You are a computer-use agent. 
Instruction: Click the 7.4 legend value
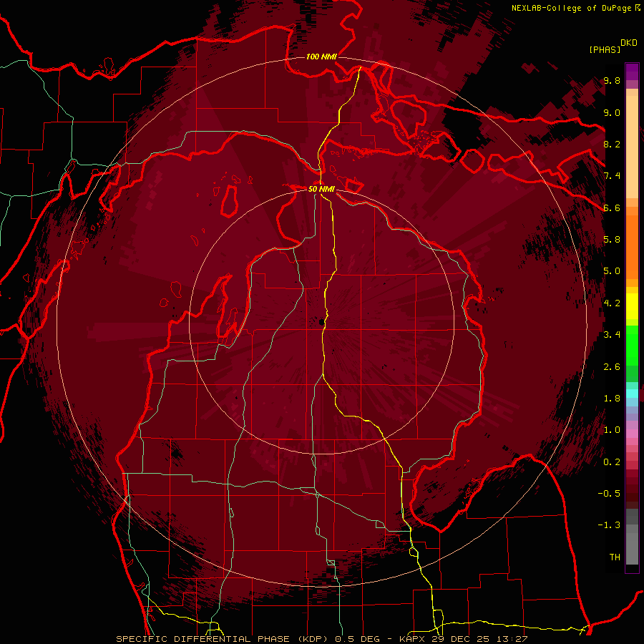612,176
